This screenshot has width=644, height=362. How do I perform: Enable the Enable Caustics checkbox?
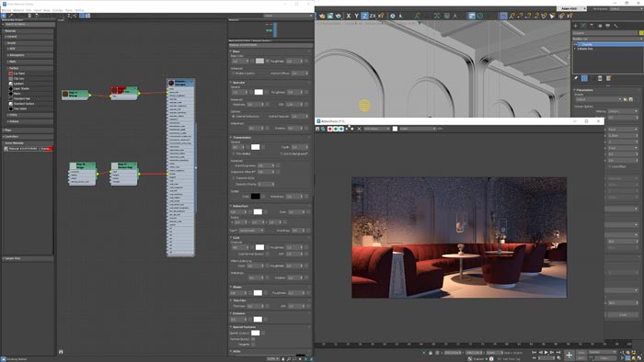[233, 74]
